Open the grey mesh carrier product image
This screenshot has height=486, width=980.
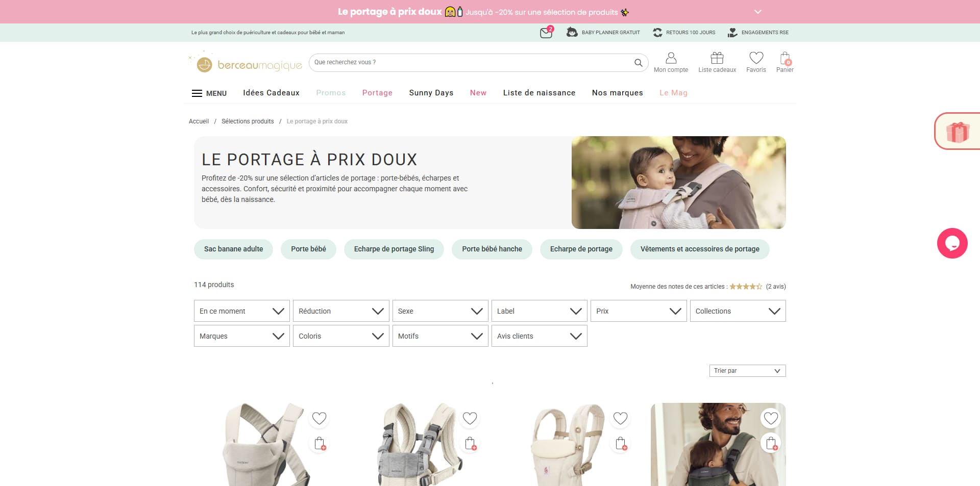pos(420,444)
